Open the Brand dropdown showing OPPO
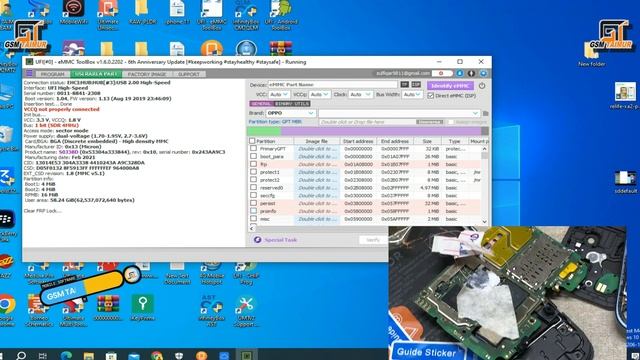This screenshot has height=360, width=640. coord(290,113)
